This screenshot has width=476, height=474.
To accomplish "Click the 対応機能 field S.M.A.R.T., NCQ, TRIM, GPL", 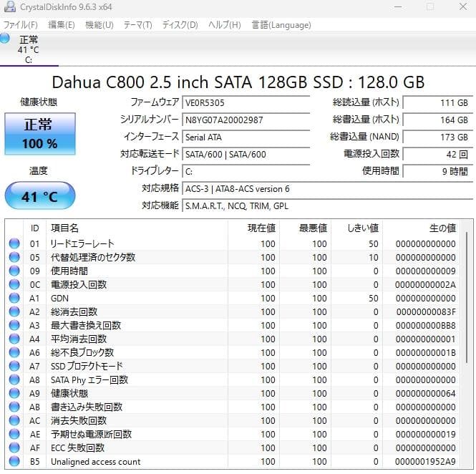I will coord(328,206).
